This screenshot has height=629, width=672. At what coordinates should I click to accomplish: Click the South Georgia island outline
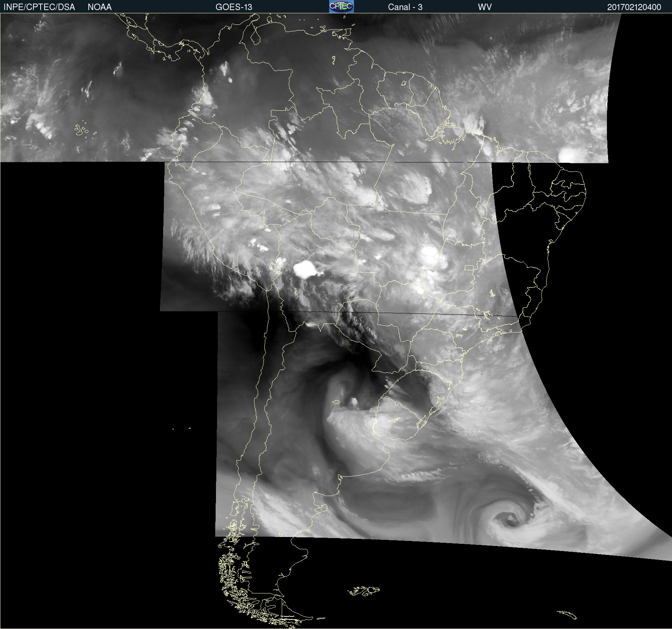coord(567,614)
